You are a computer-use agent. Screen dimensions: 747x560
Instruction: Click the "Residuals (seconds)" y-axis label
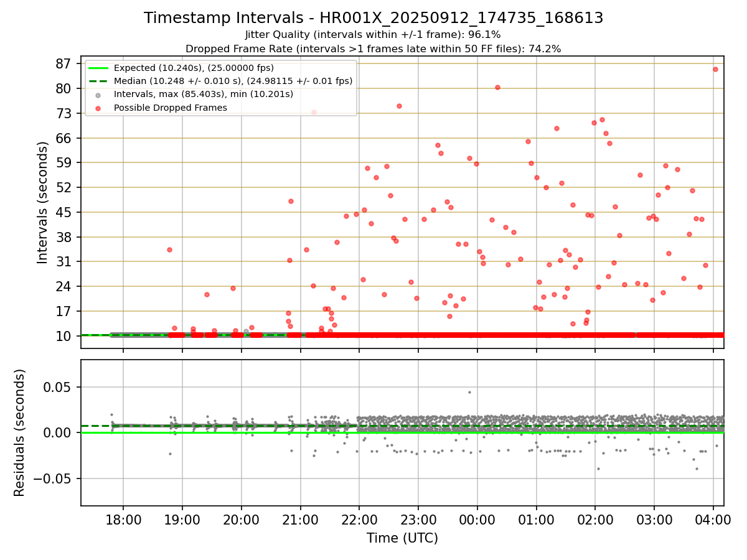(x=20, y=432)
